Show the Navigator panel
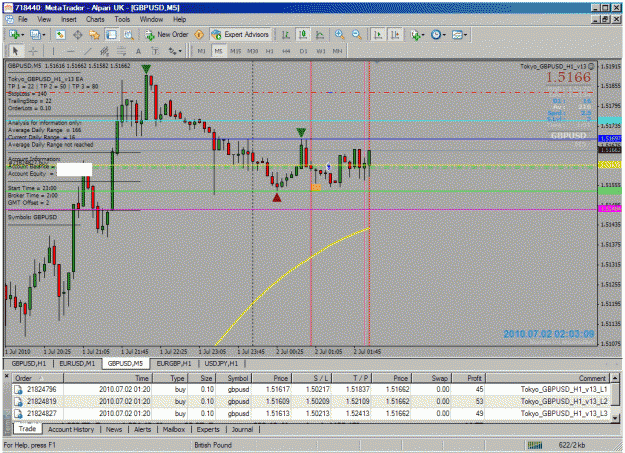625x453 pixels. pos(94,35)
